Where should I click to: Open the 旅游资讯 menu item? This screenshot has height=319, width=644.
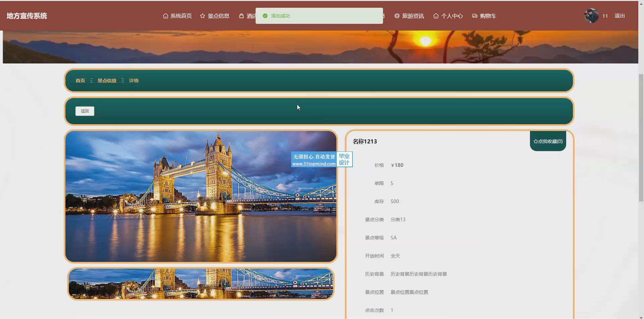point(413,16)
